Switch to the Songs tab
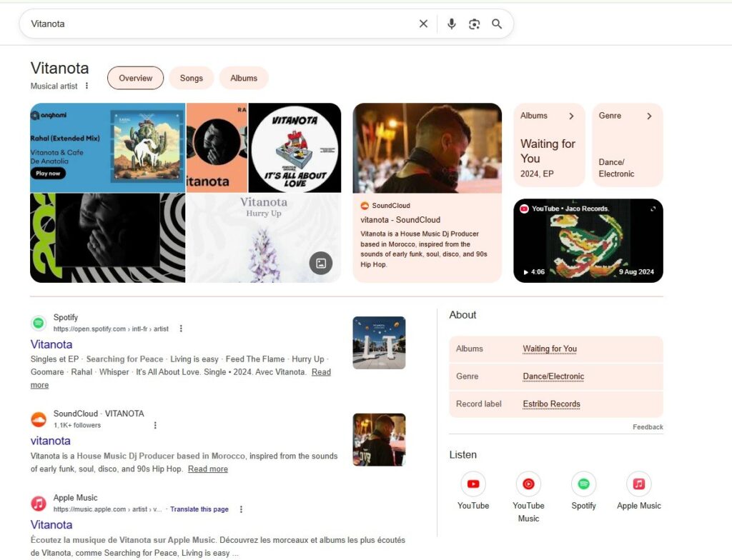Image resolution: width=732 pixels, height=560 pixels. pos(192,78)
